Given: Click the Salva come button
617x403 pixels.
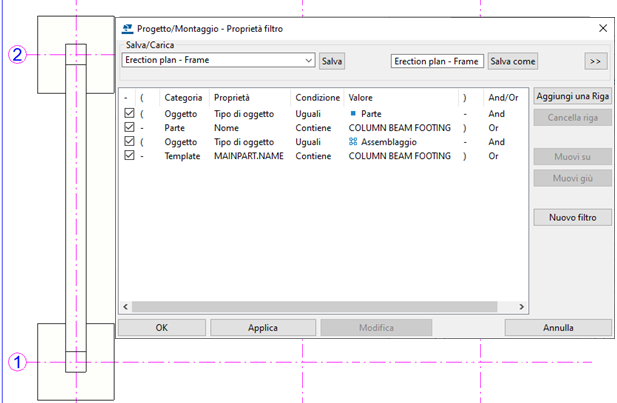Looking at the screenshot, I should 513,61.
